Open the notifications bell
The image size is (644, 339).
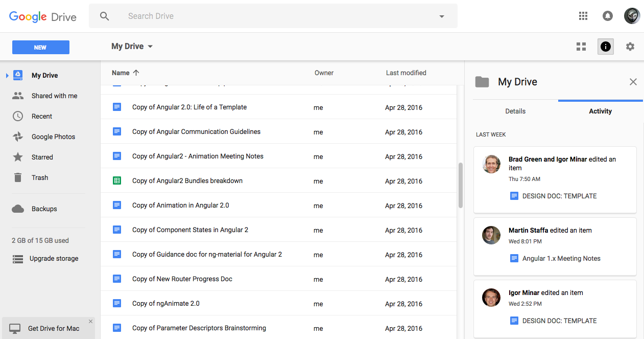tap(607, 16)
